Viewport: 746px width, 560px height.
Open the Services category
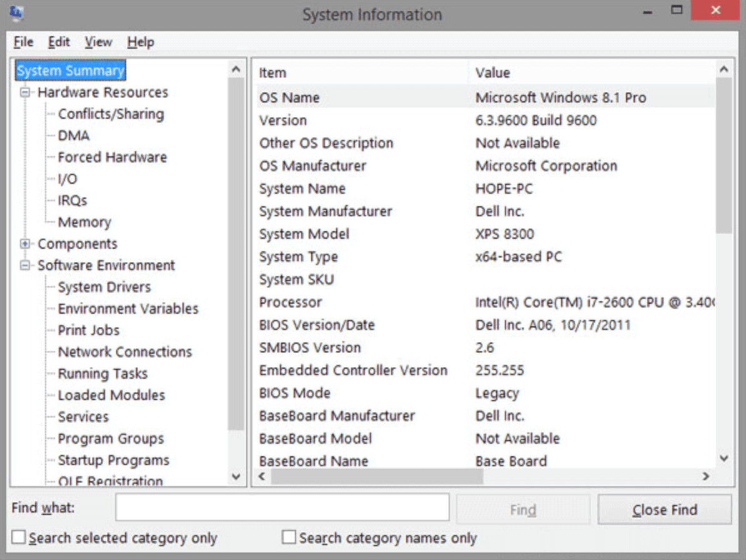coord(83,416)
